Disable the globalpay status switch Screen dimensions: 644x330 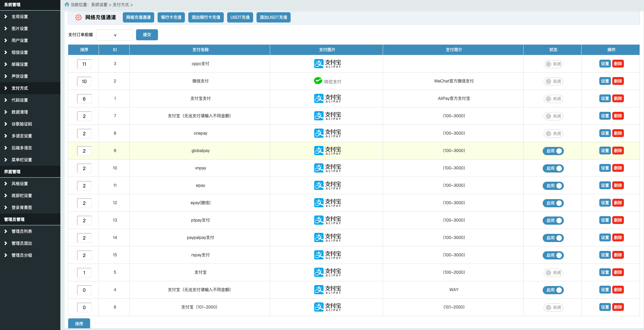click(x=553, y=151)
